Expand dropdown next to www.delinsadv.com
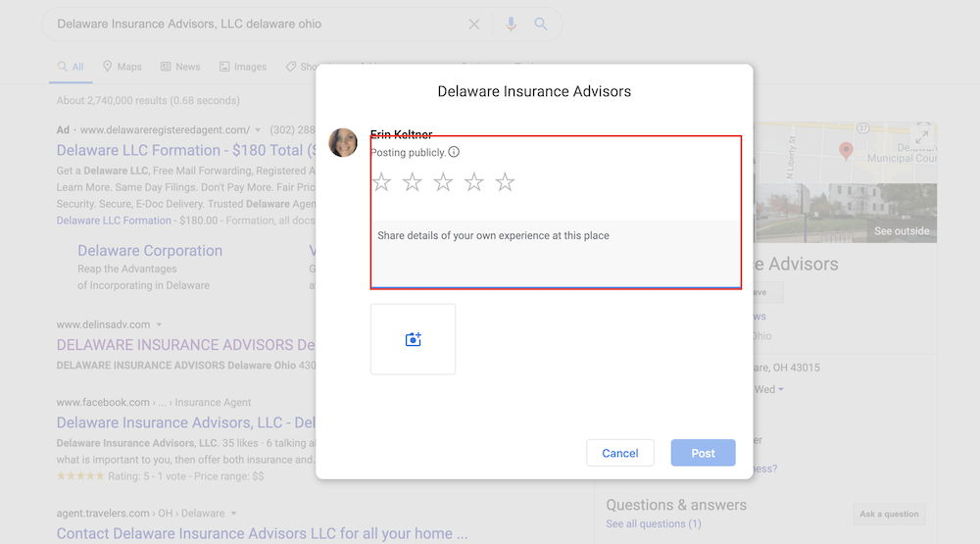Image resolution: width=980 pixels, height=544 pixels. pos(159,324)
